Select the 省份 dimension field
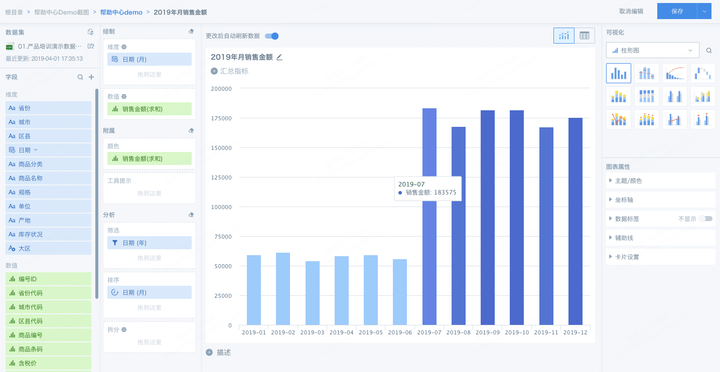The image size is (720, 372). 48,108
